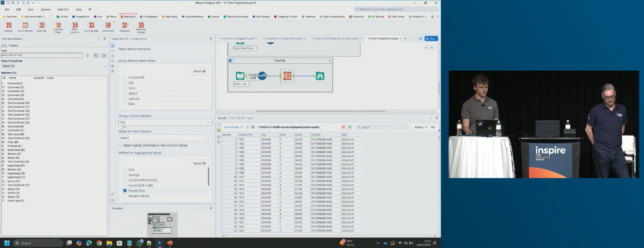Click the Input Data node labeled Visits_*.csv

[x=240, y=76]
